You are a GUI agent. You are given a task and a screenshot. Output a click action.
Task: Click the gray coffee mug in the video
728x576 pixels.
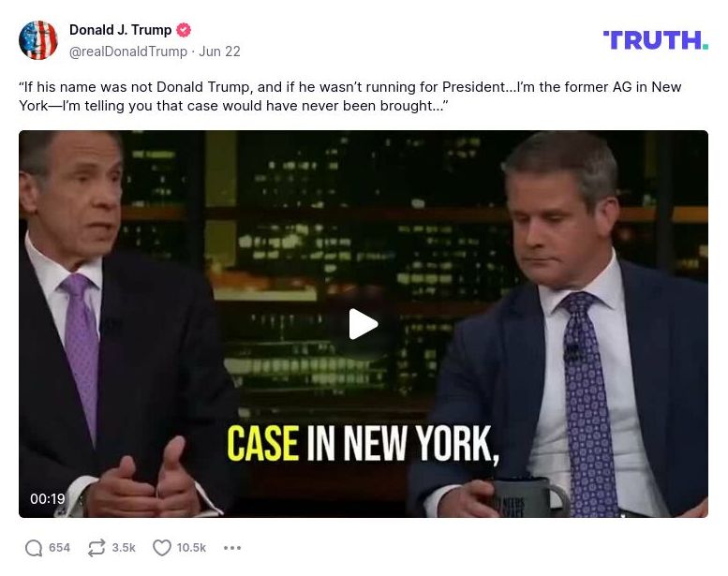coord(529,498)
